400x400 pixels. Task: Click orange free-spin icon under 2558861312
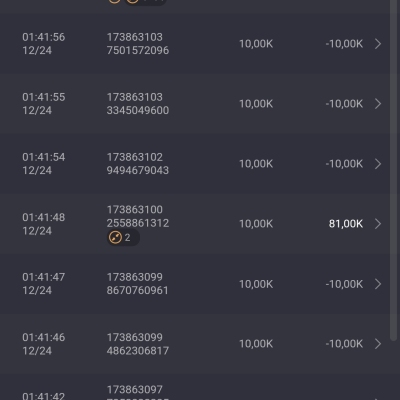115,238
